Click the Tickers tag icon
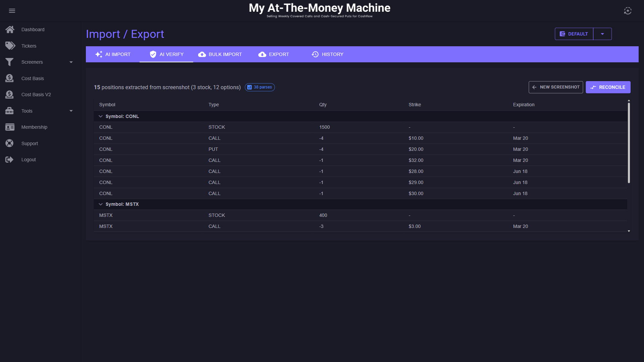 (10, 46)
